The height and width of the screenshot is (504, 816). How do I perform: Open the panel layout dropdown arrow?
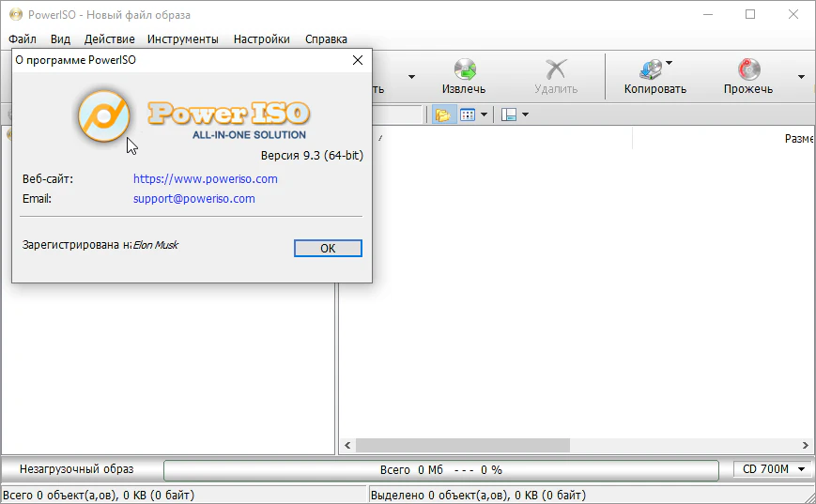pos(525,115)
